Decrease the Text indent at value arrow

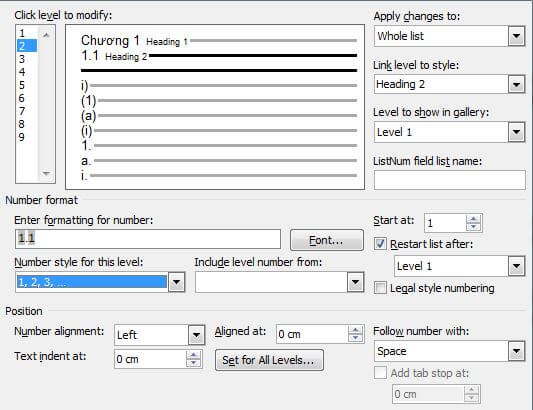click(193, 363)
